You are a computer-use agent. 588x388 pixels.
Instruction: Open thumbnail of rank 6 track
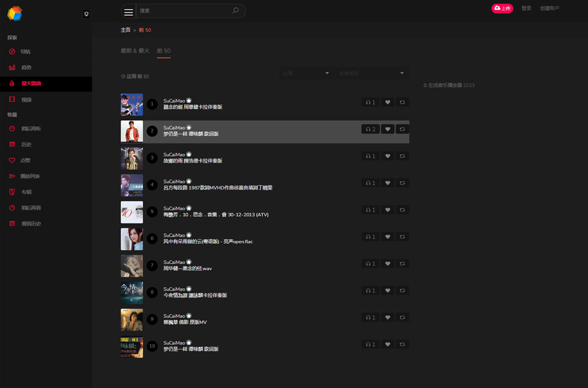132,239
